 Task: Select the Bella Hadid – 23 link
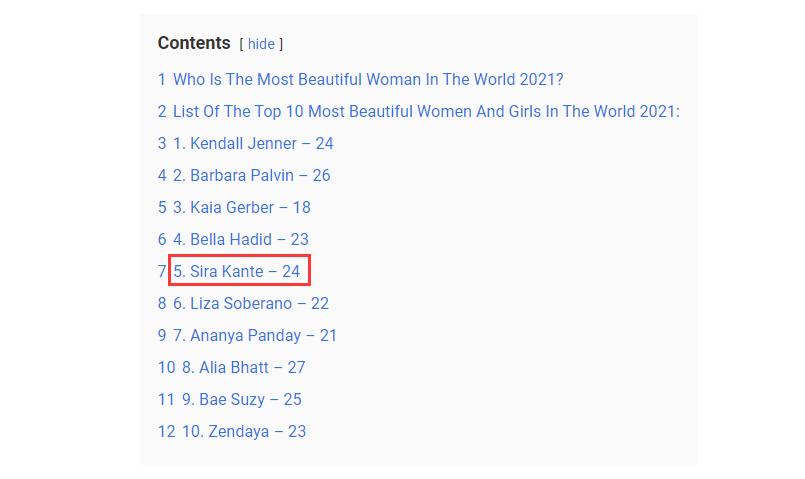coord(240,240)
